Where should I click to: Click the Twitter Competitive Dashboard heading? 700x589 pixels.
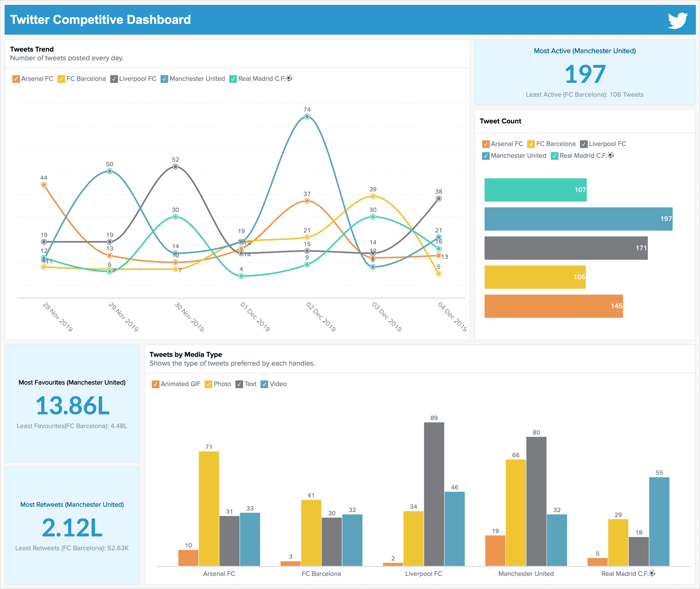[x=101, y=20]
